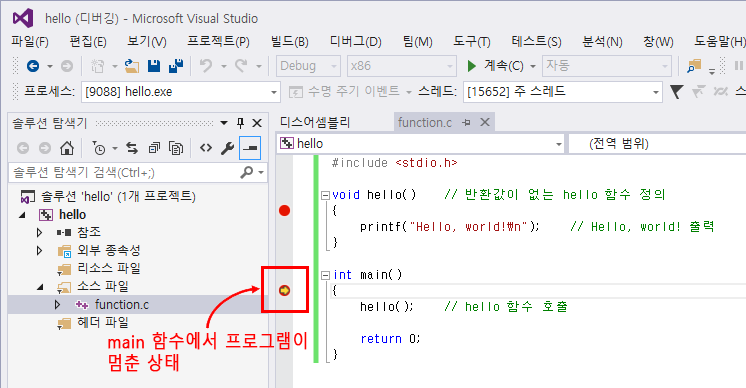Click Sync with Active Document icon
The width and height of the screenshot is (746, 388).
(x=132, y=148)
